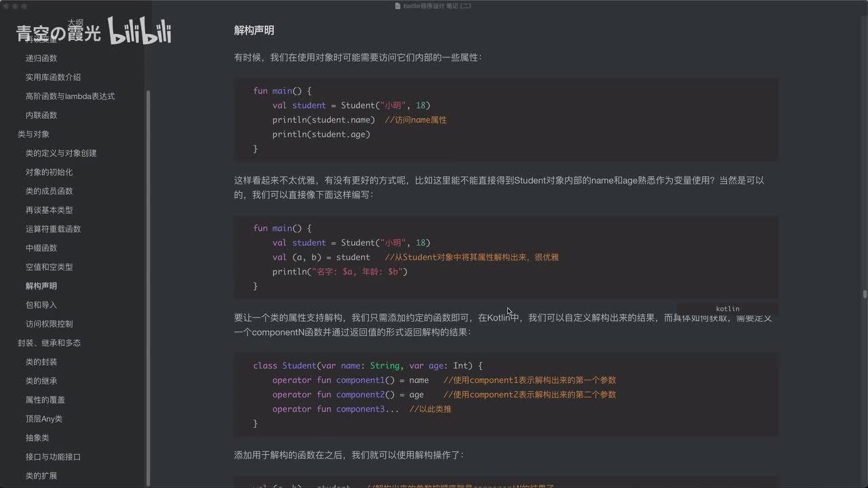
Task: Go to 类的扩展 outline entry
Action: [x=41, y=476]
